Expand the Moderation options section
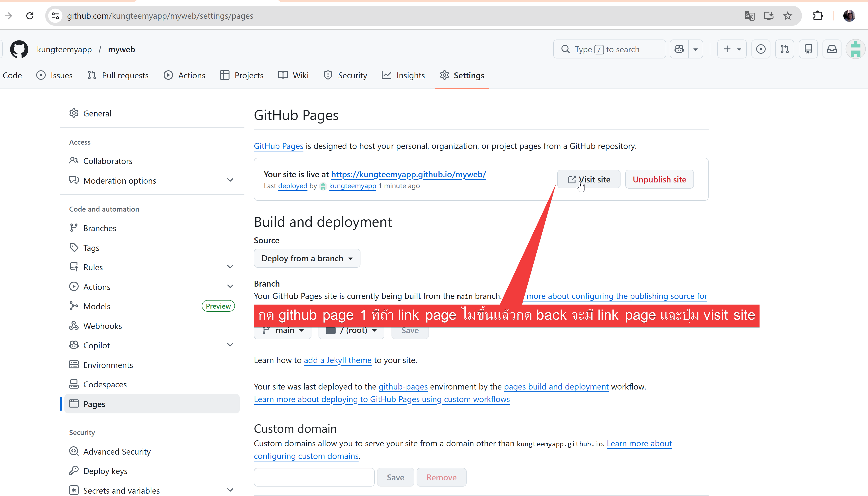The width and height of the screenshot is (868, 496). pos(230,180)
